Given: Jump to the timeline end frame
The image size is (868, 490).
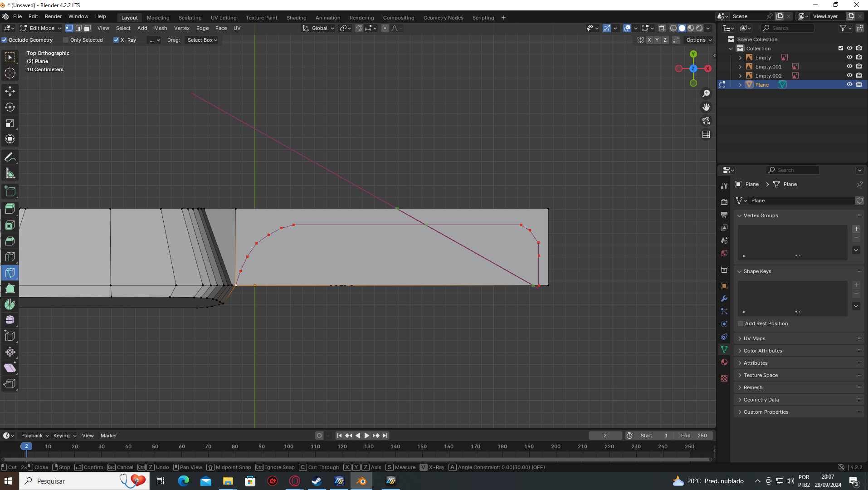Looking at the screenshot, I should pyautogui.click(x=385, y=436).
